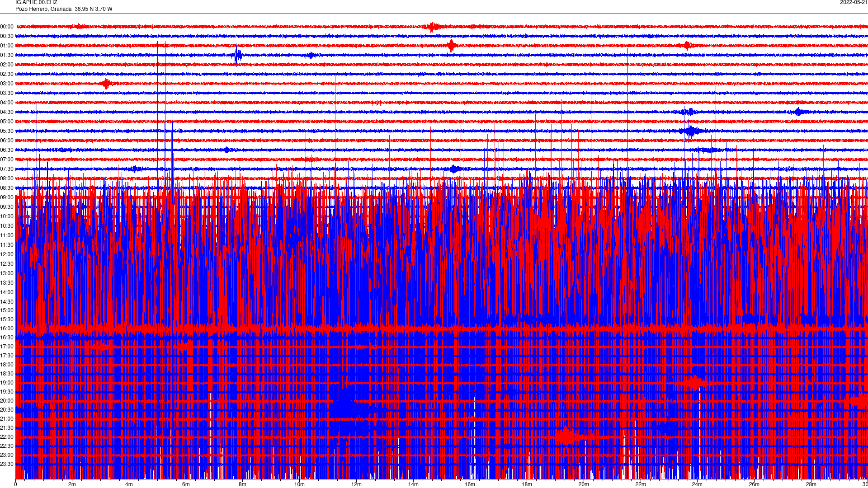
Task: Select the 10:00 time row label
Action: (7, 216)
